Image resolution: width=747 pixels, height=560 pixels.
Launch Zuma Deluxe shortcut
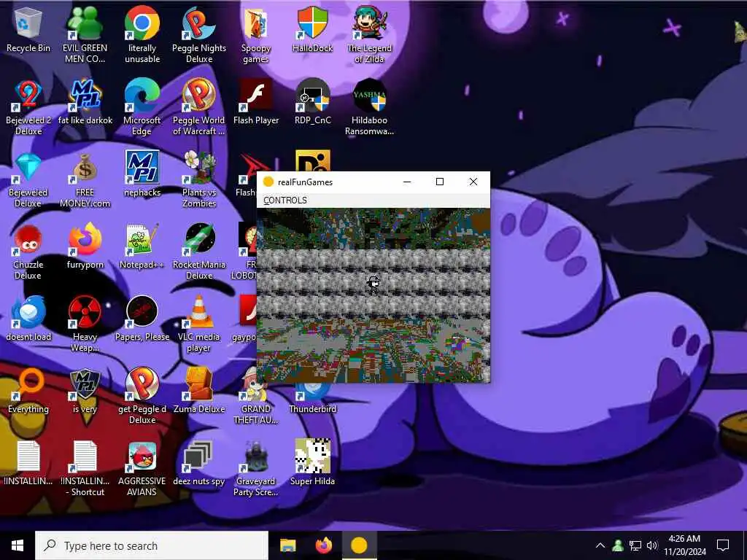point(199,392)
